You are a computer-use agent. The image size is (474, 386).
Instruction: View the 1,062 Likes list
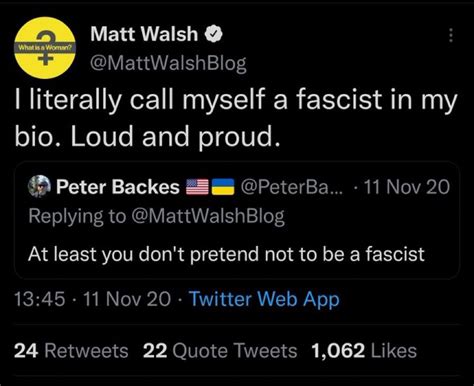364,351
